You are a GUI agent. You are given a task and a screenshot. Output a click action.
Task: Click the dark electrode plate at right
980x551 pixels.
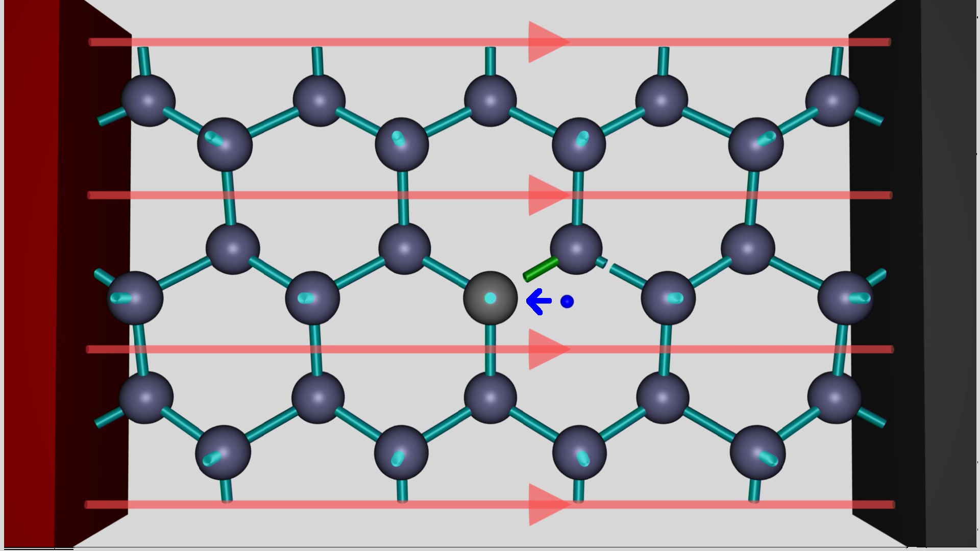[x=949, y=275]
